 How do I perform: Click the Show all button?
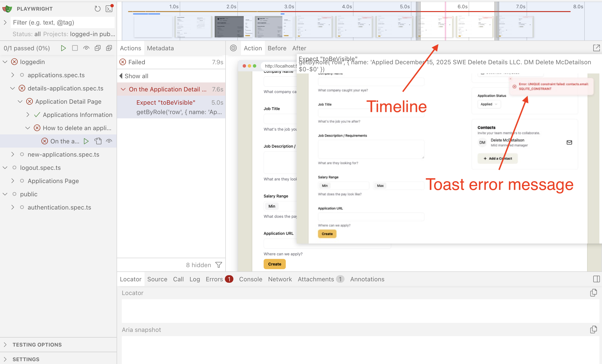click(136, 76)
